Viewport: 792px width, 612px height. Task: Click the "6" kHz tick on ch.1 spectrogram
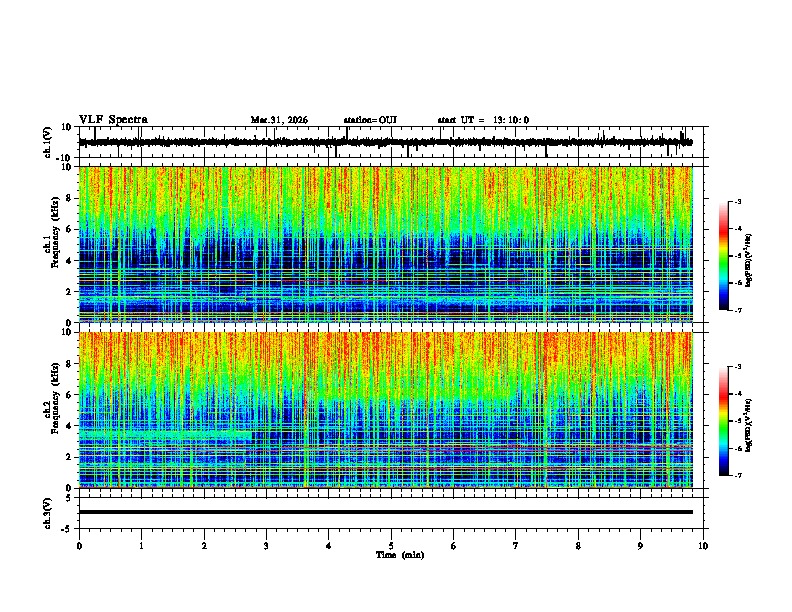[70, 229]
